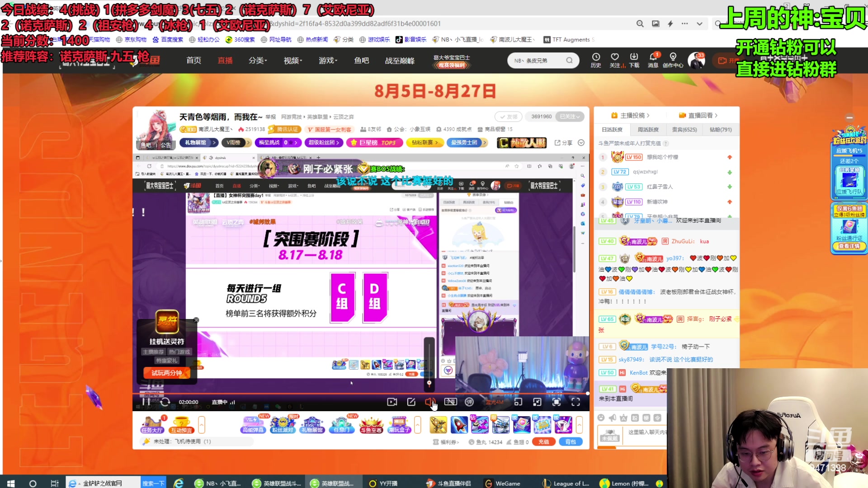Toggle subtitles with the 字幕 icon
Image resolution: width=868 pixels, height=488 pixels.
click(450, 402)
